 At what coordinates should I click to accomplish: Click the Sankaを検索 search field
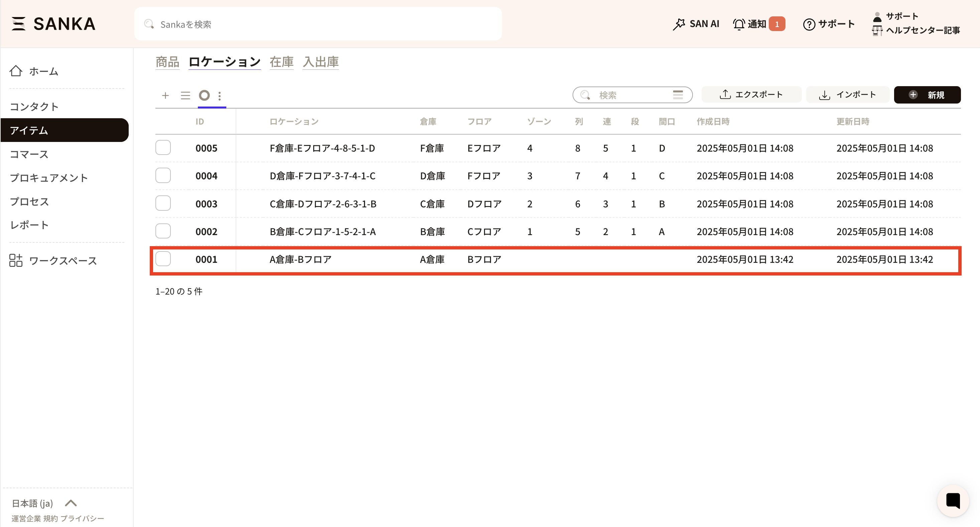(318, 24)
